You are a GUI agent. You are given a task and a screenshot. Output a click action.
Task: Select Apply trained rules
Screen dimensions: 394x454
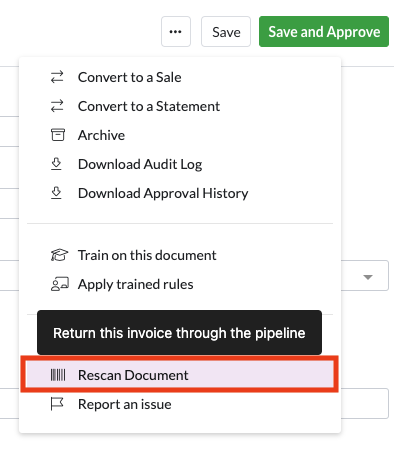[x=180, y=284]
